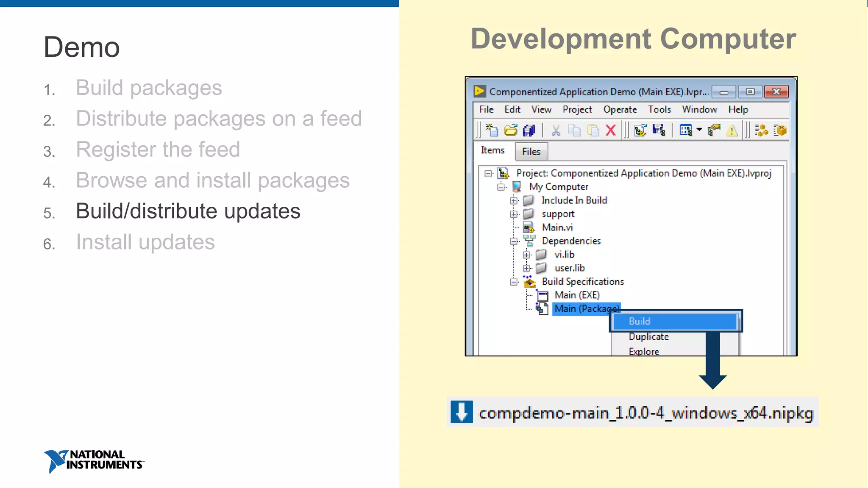Collapse the Project root tree node
Image resolution: width=868 pixels, height=488 pixels.
[x=488, y=173]
